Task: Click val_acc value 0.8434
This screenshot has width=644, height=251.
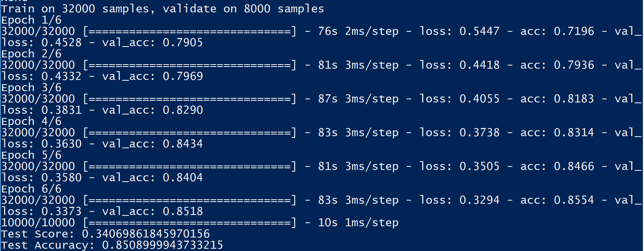Action: [x=183, y=144]
